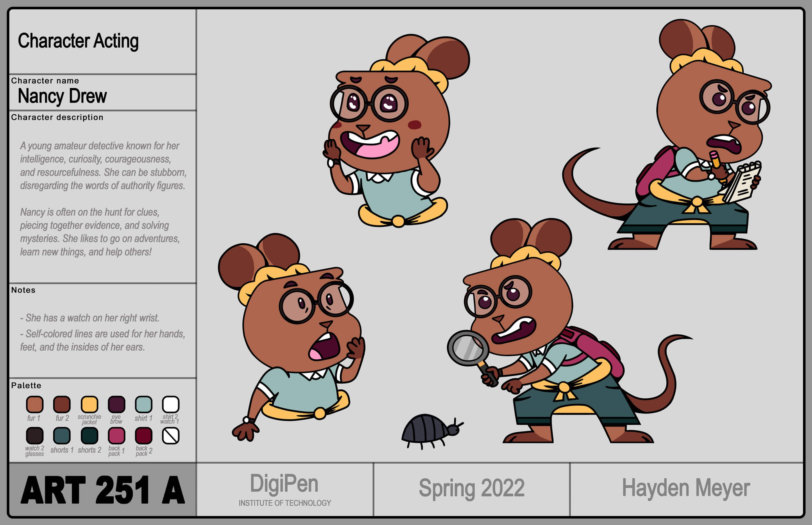Click the fur 1 color swatch
Screen dimensions: 812x525
pos(35,405)
